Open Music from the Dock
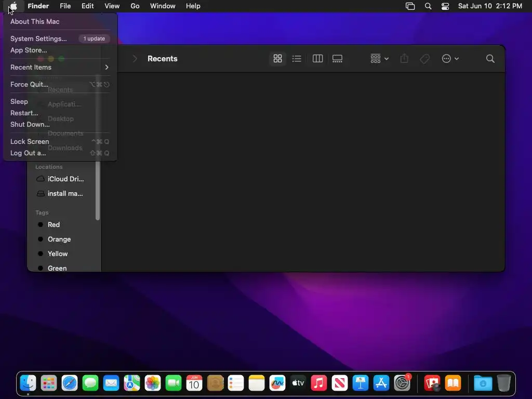532x399 pixels. [x=319, y=383]
